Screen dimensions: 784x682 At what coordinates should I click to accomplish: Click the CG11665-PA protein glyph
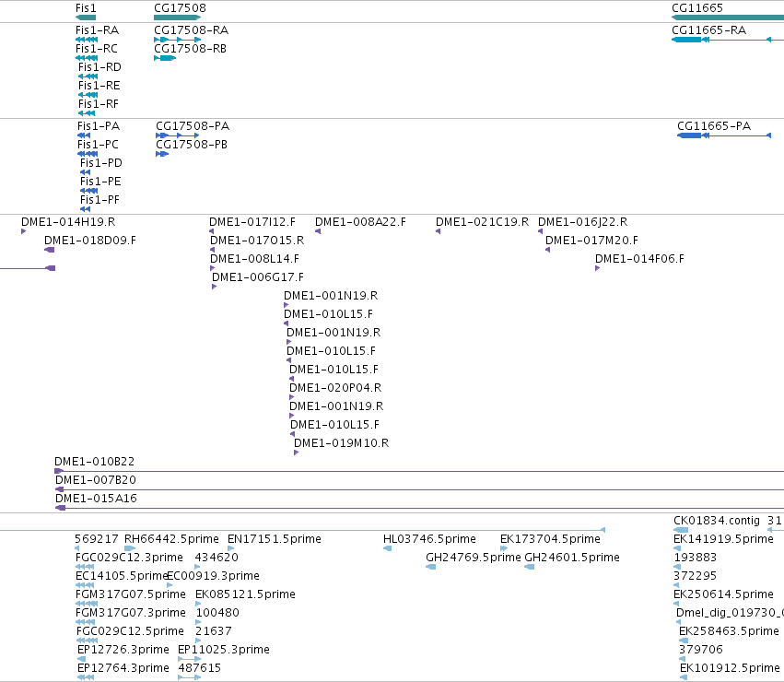(x=724, y=135)
